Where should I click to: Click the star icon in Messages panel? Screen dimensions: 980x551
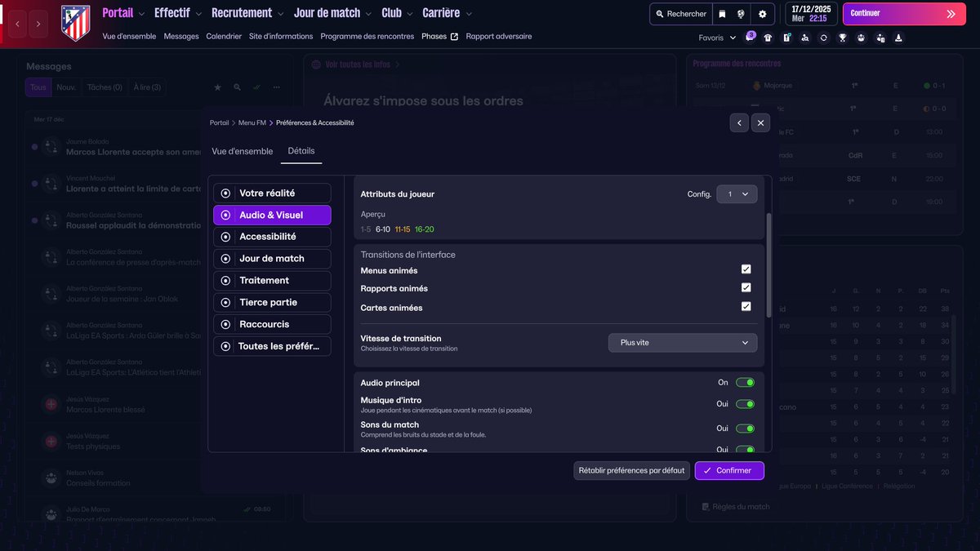coord(217,87)
